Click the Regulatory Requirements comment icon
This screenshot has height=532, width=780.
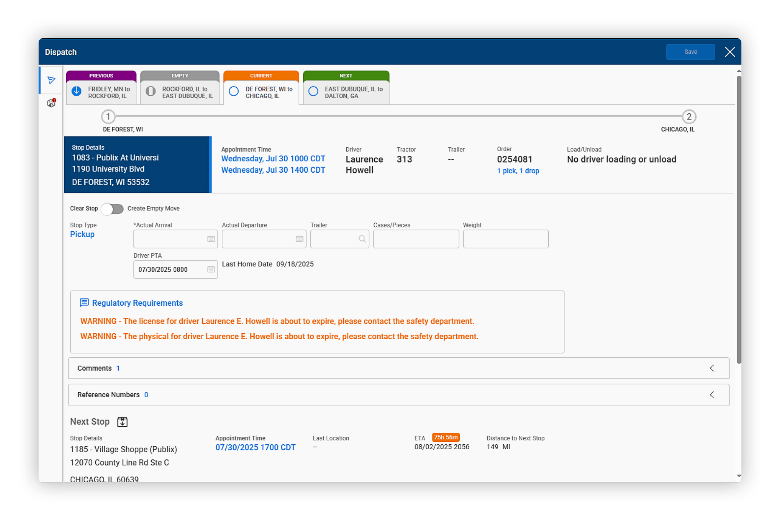[x=84, y=302]
